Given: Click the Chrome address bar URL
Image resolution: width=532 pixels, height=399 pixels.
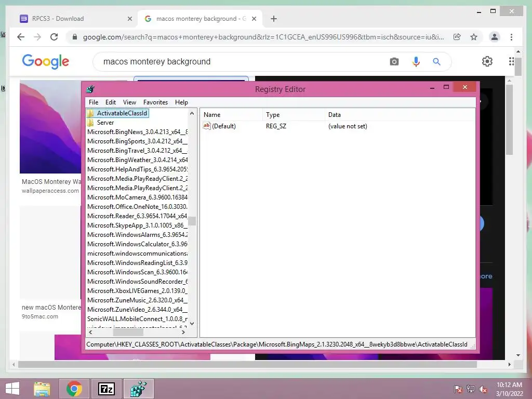Looking at the screenshot, I should [263, 37].
